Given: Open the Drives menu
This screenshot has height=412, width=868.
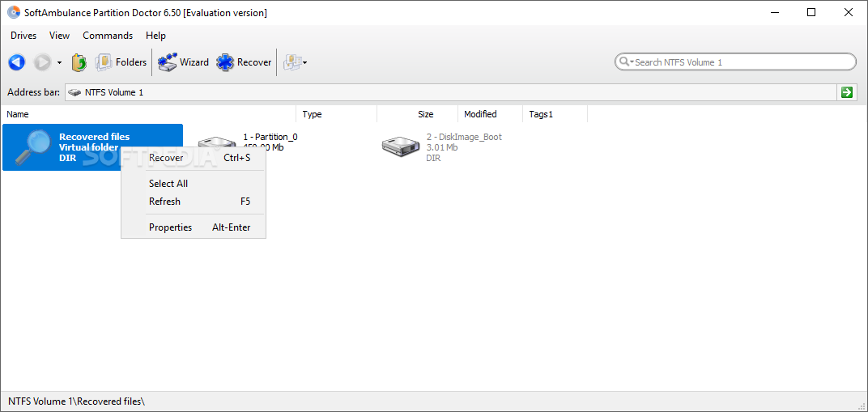Looking at the screenshot, I should click(x=23, y=36).
